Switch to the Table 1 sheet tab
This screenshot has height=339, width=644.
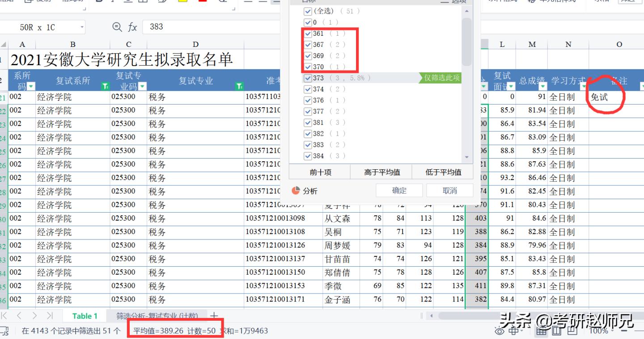click(x=85, y=316)
